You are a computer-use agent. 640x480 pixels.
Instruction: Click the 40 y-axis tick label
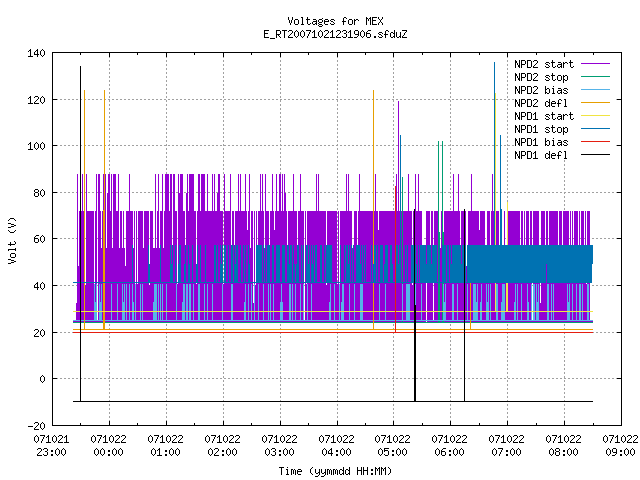(x=39, y=286)
